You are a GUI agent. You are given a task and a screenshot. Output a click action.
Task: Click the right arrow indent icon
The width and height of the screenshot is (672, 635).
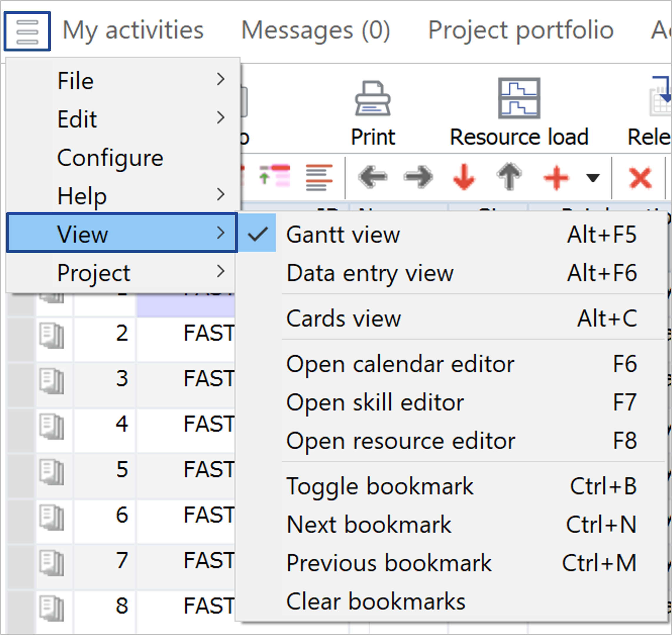click(418, 177)
